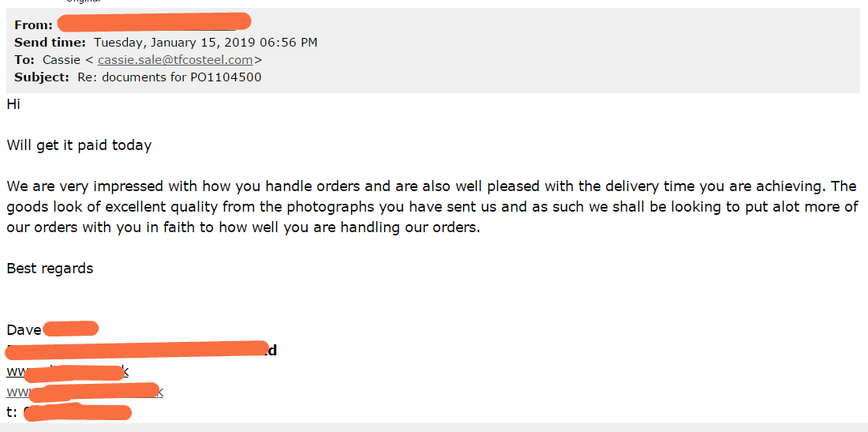Click the "Hi" greeting line
Image resolution: width=868 pixels, height=432 pixels.
(13, 104)
